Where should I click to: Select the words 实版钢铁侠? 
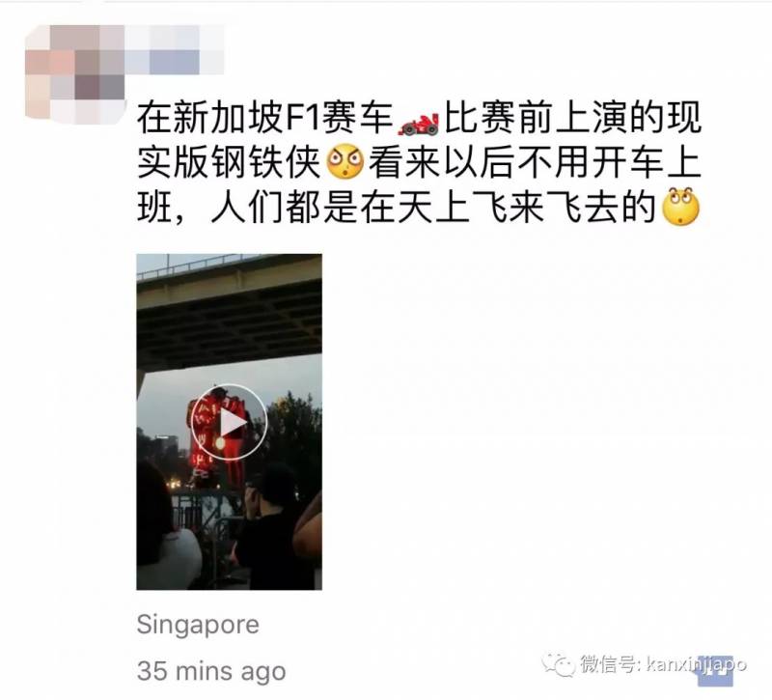coord(230,163)
